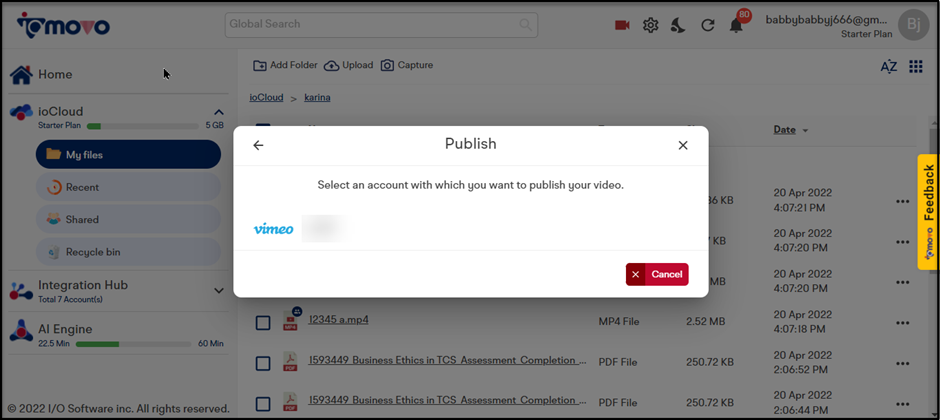Click PDF icon in 2:06:44 PM row
The image size is (940, 420).
[x=290, y=401]
